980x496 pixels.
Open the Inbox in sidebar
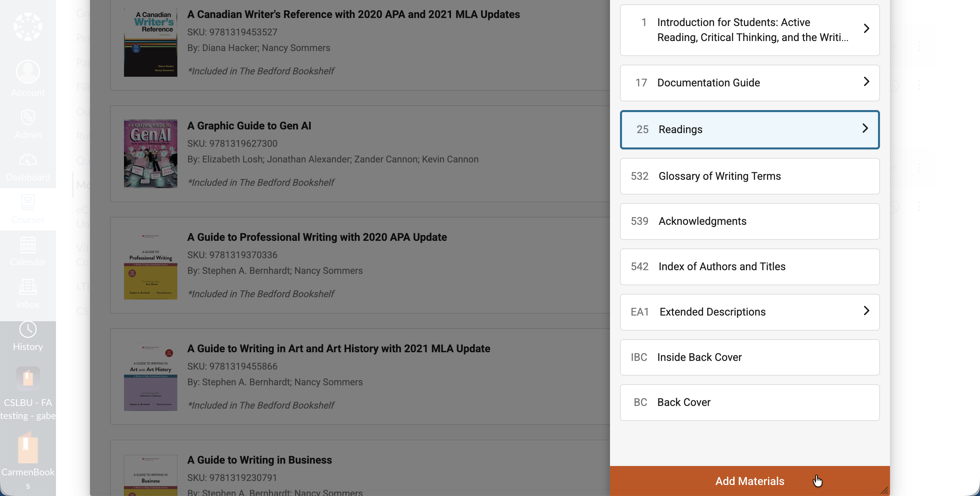[x=28, y=294]
